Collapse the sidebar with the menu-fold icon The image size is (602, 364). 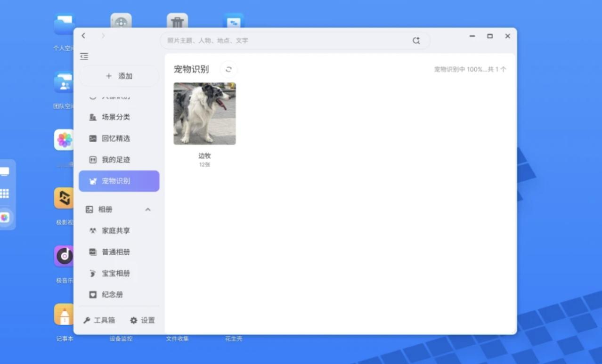tap(84, 57)
